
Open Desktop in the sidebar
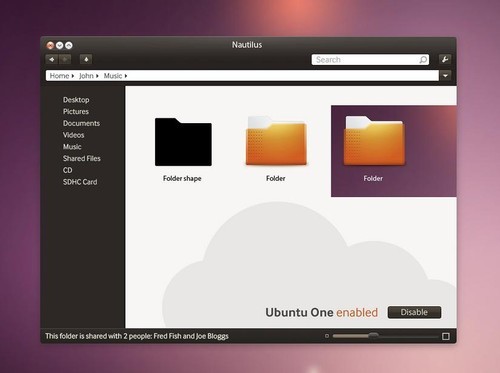(x=76, y=100)
